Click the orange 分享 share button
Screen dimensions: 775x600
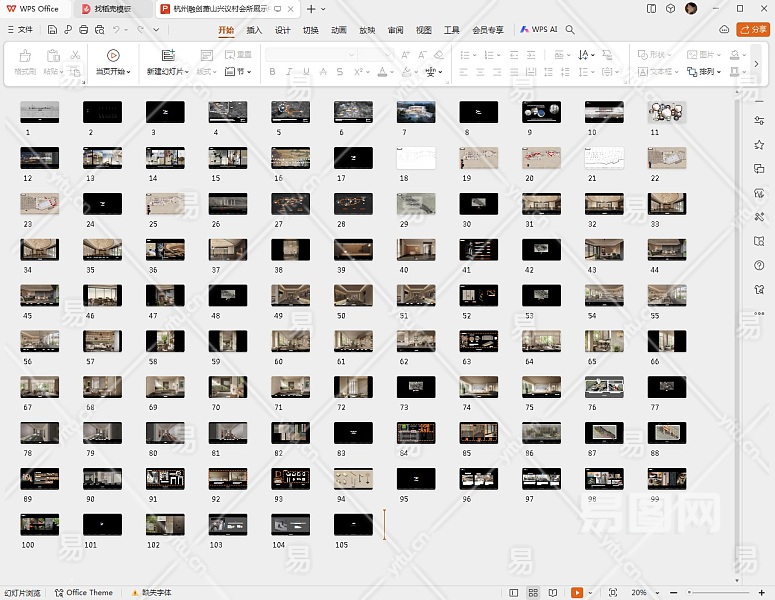click(751, 30)
